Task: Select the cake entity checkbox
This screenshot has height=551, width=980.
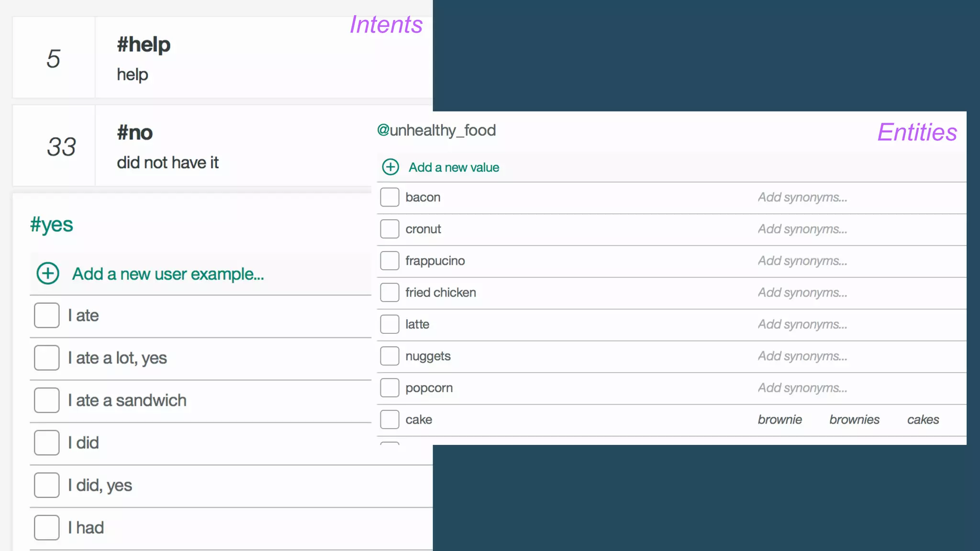Action: [x=390, y=419]
